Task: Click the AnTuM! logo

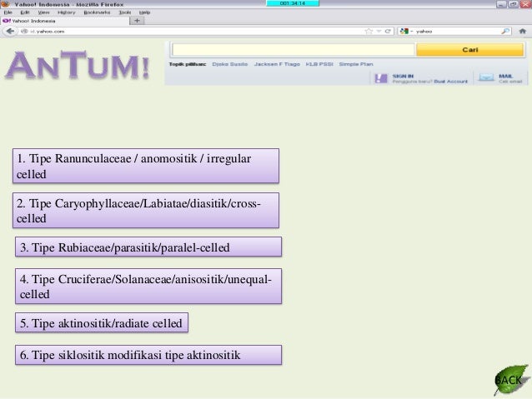Action: [78, 65]
